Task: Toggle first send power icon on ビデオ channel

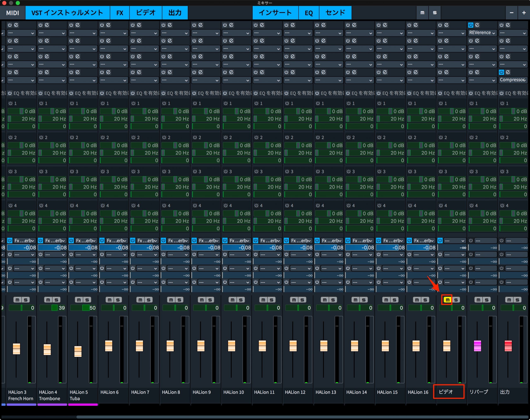Action: pyautogui.click(x=440, y=241)
